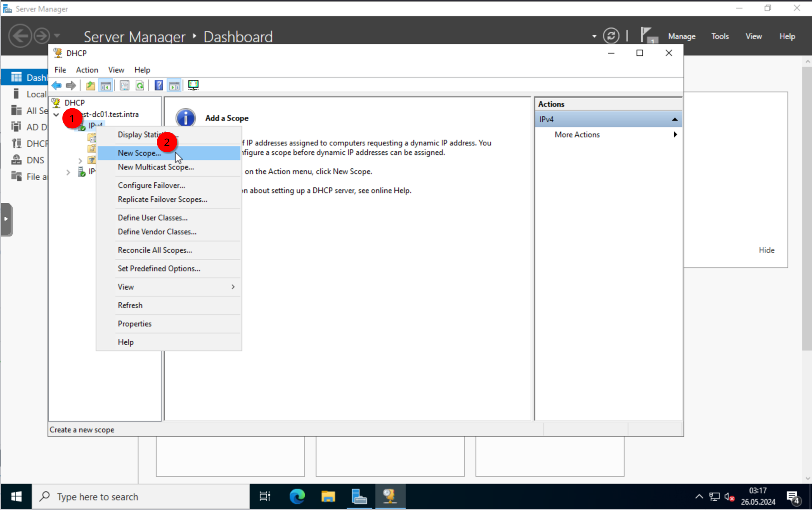Expand the IPv6 node chevron
The height and width of the screenshot is (510, 812).
68,172
